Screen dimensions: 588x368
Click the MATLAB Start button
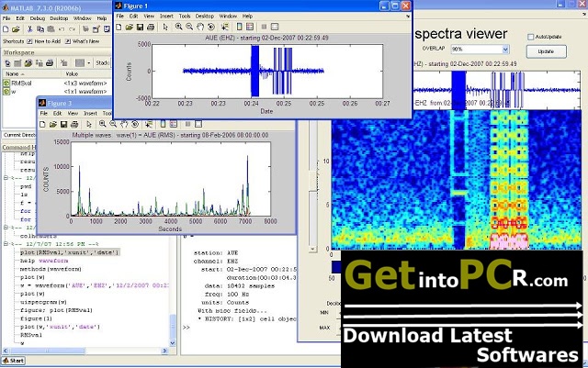pyautogui.click(x=14, y=361)
